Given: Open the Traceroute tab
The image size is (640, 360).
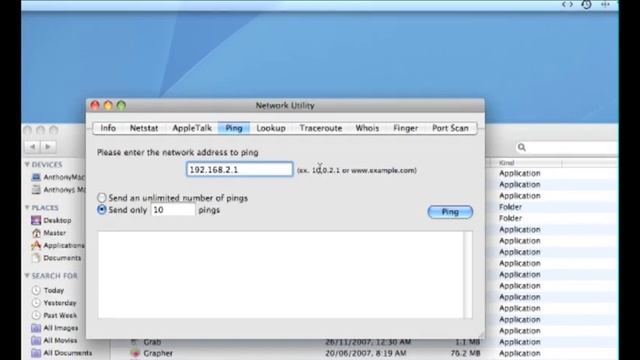Looking at the screenshot, I should coord(321,128).
